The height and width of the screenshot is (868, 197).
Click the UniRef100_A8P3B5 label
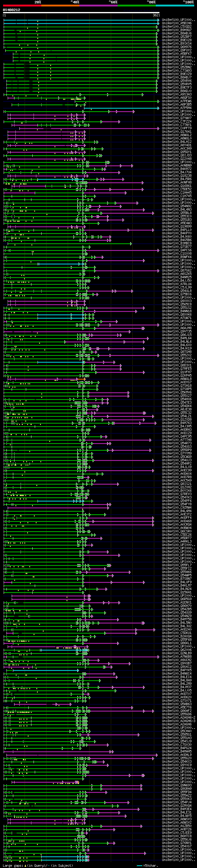point(177,105)
